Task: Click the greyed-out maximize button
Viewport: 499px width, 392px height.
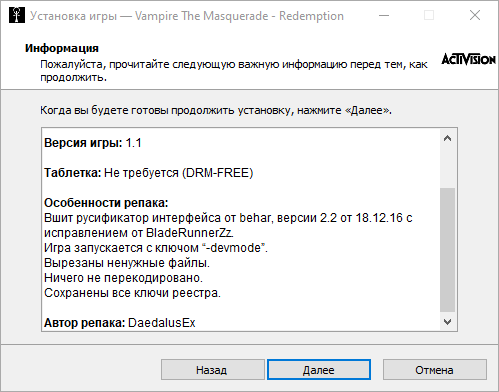Action: pos(429,15)
